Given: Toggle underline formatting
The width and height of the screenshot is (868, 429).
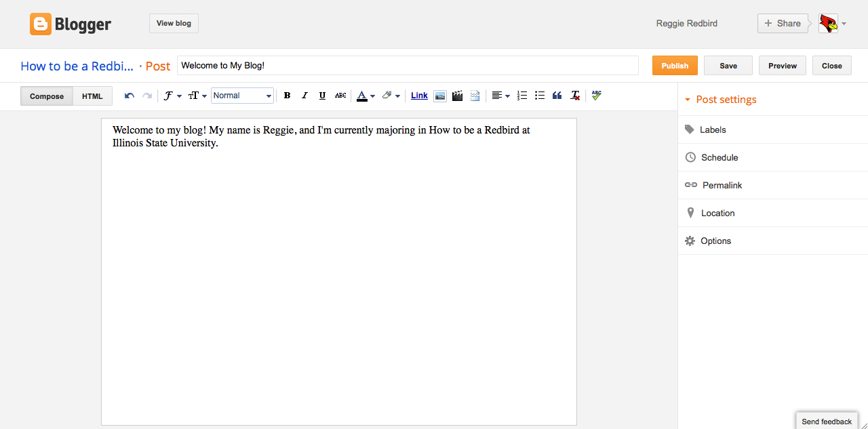Looking at the screenshot, I should click(x=322, y=96).
